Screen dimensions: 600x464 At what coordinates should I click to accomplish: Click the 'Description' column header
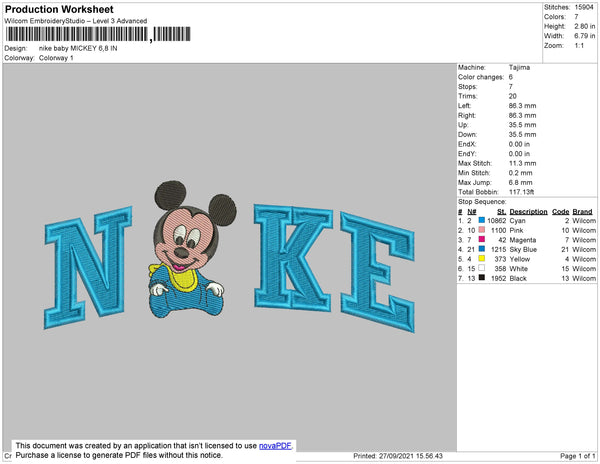pos(528,212)
